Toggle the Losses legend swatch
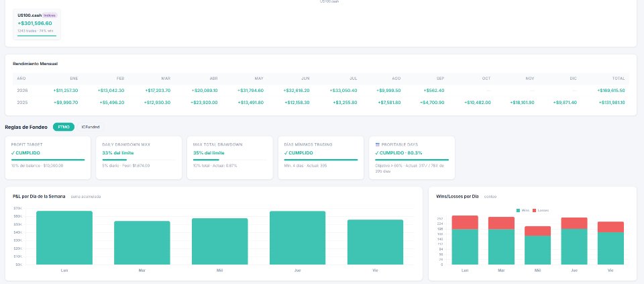The height and width of the screenshot is (284, 644). pos(535,210)
